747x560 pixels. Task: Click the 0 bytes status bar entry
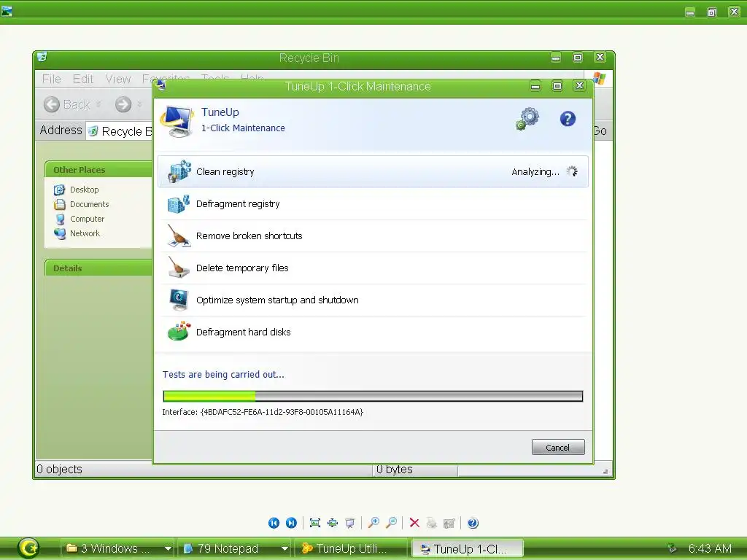point(395,470)
